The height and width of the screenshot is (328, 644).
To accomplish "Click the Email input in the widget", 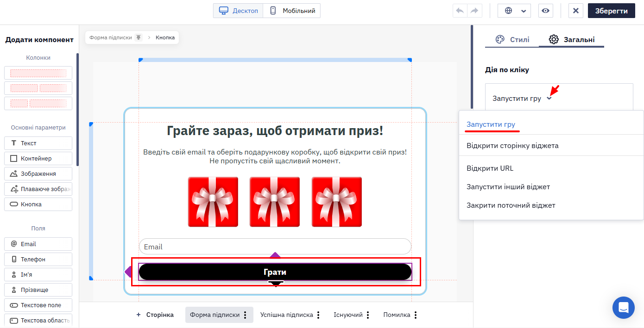I will 275,247.
